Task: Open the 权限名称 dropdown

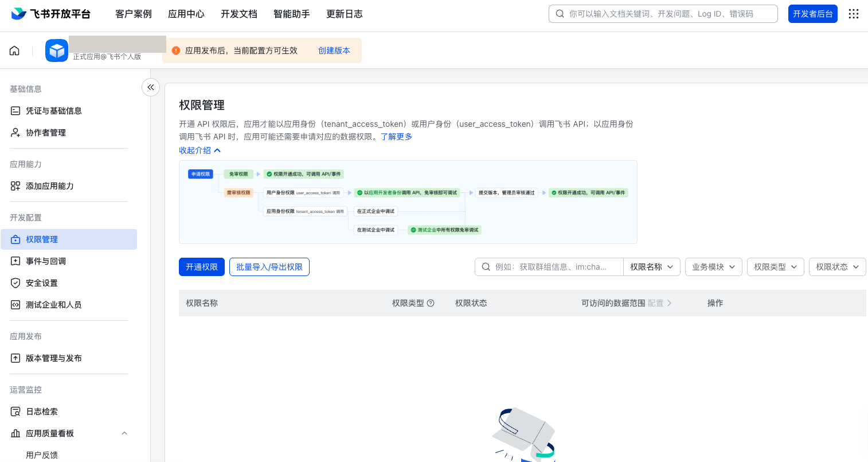Action: [x=652, y=267]
